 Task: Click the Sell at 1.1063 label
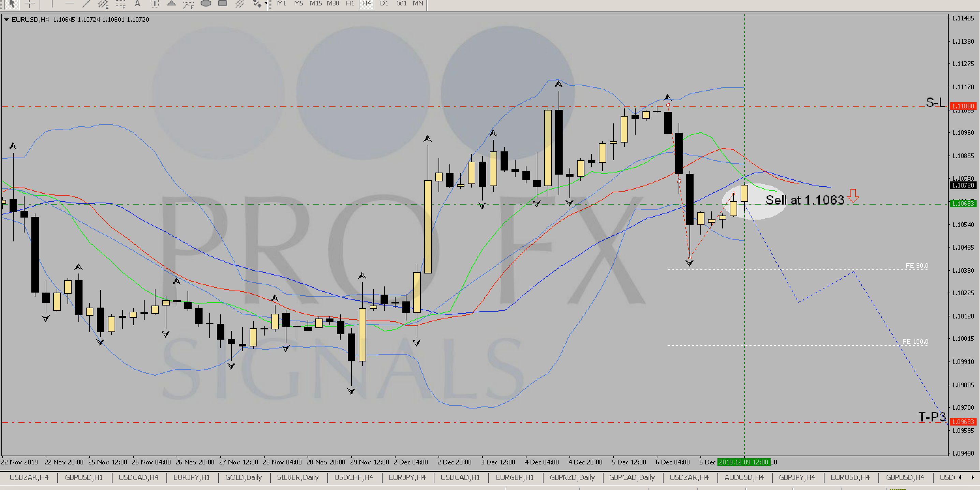point(804,200)
